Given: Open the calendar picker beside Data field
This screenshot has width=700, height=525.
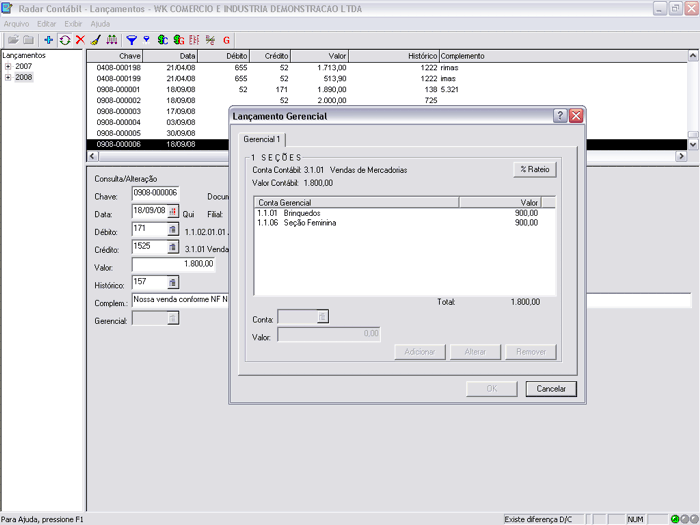Looking at the screenshot, I should coord(172,212).
